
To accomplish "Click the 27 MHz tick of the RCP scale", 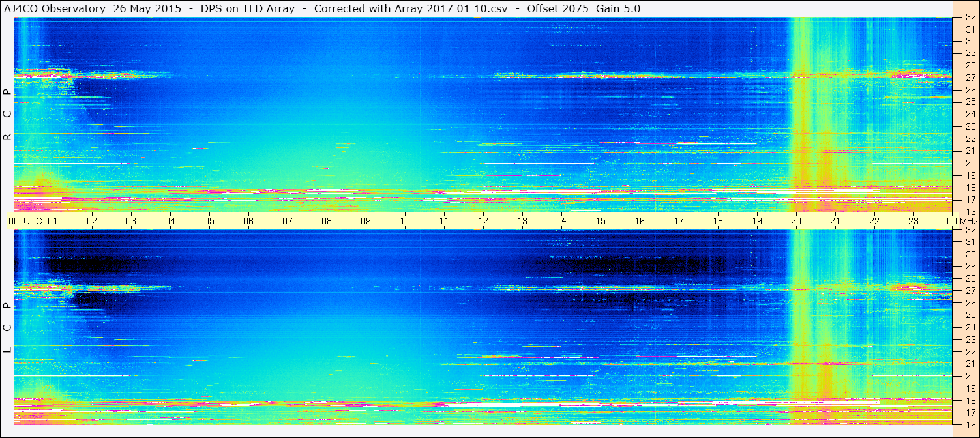I will tap(970, 78).
